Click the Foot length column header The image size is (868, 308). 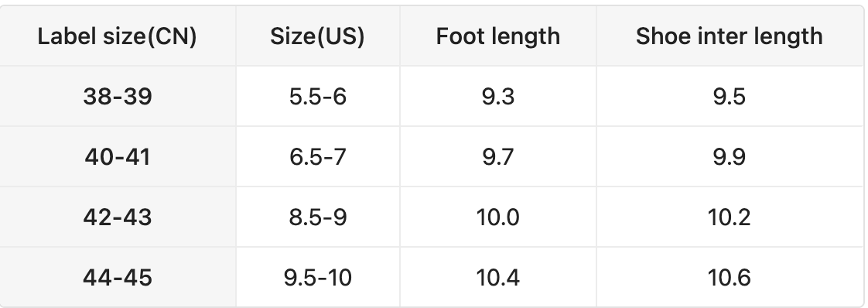[x=498, y=36]
